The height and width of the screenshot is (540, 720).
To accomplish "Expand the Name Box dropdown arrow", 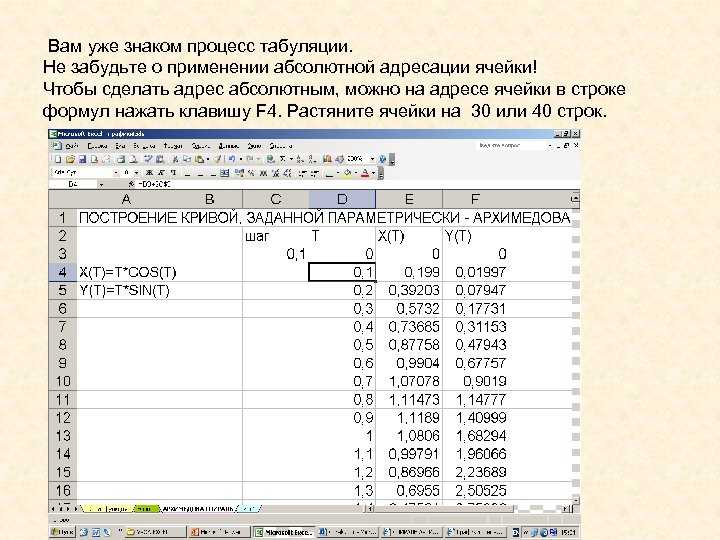I will pos(101,185).
